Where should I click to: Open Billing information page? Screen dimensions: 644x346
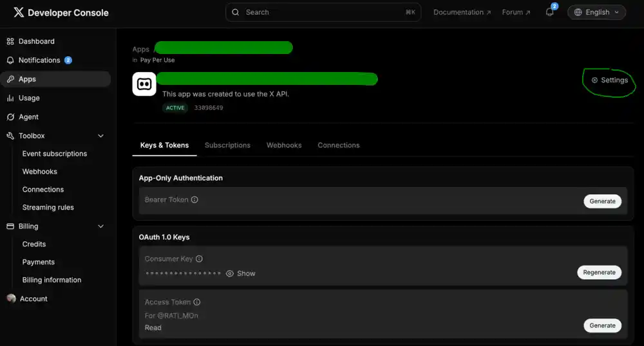point(52,280)
